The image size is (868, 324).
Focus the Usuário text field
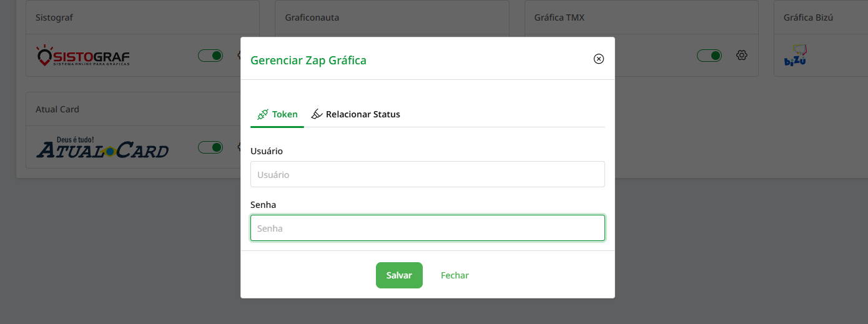pos(427,175)
